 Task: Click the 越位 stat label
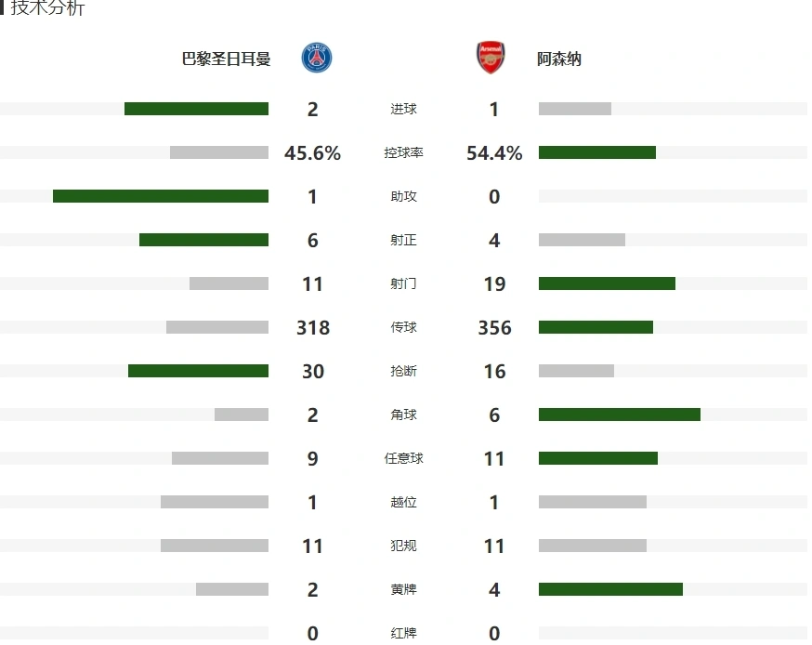(x=403, y=502)
